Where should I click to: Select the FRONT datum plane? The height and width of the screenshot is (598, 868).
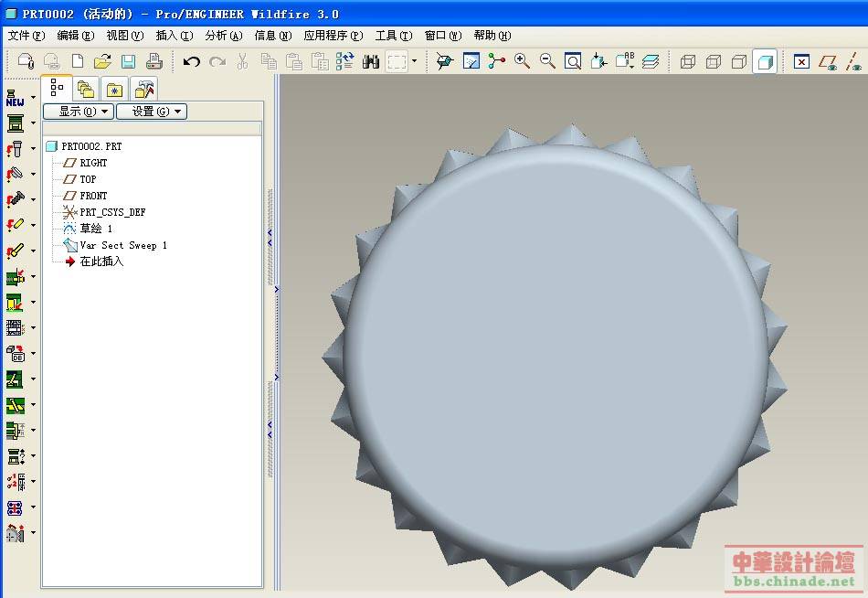coord(93,196)
